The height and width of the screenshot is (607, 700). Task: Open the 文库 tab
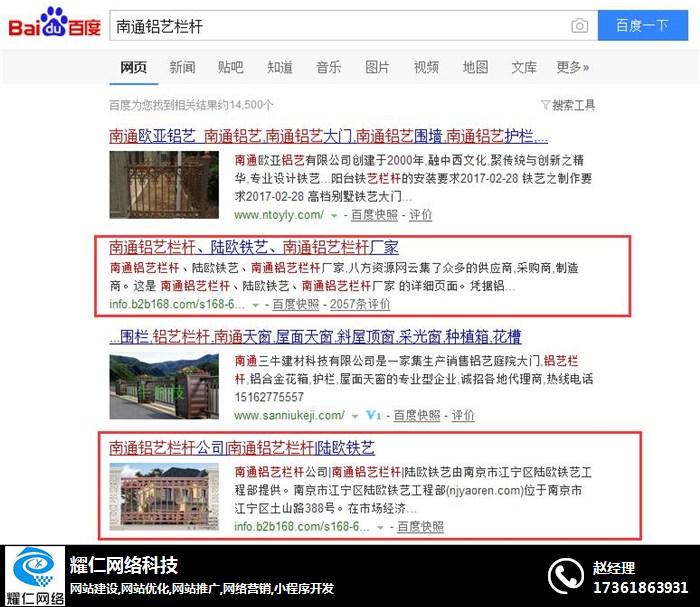524,67
